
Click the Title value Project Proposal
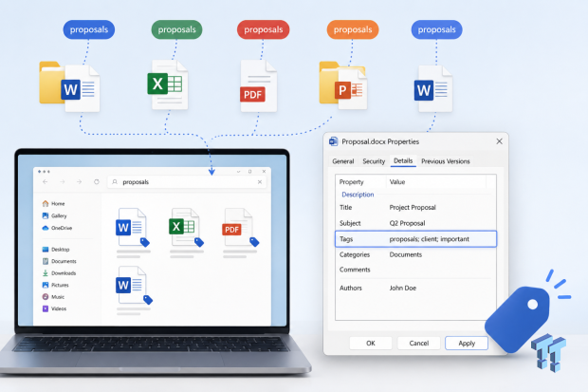(413, 207)
